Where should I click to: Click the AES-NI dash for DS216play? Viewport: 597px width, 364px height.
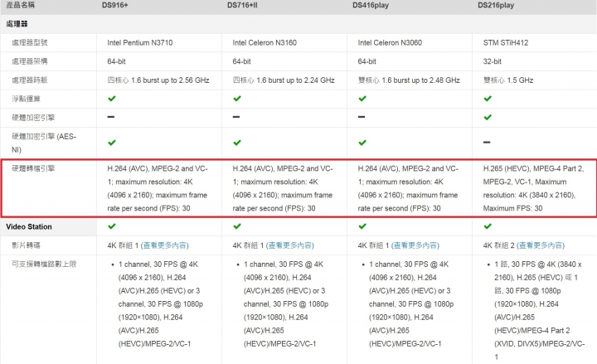coord(487,143)
